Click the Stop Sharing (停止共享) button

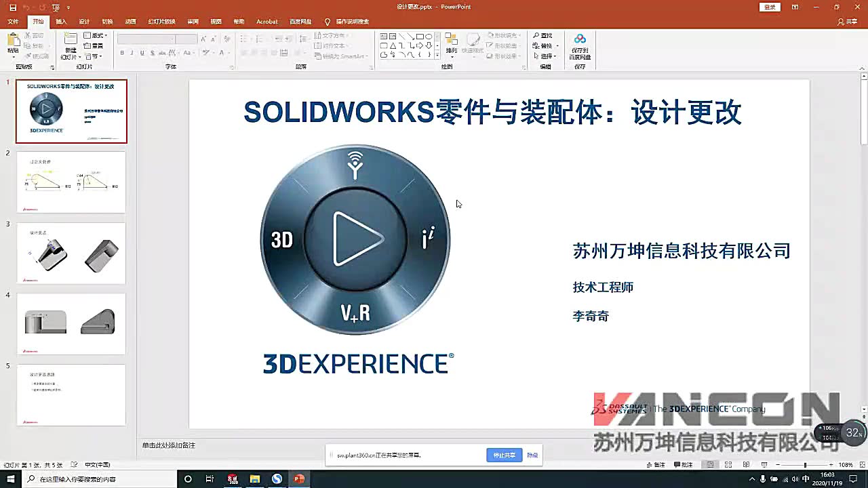coord(504,455)
